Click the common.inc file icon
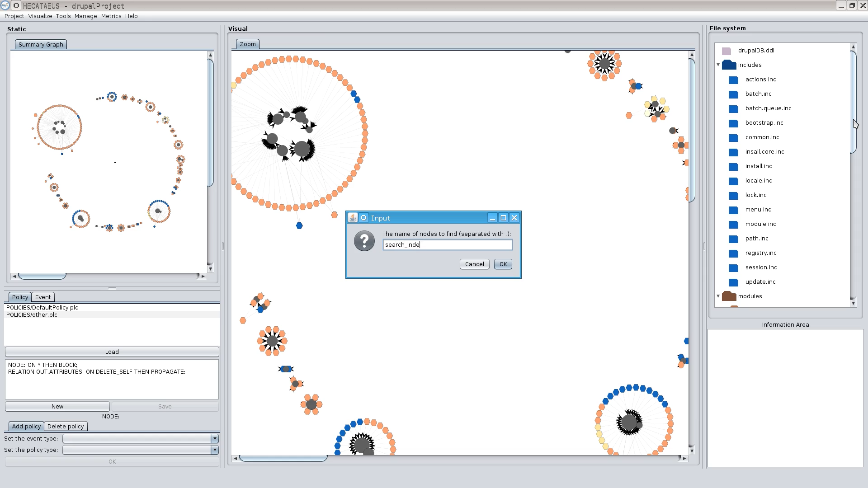 pyautogui.click(x=734, y=138)
